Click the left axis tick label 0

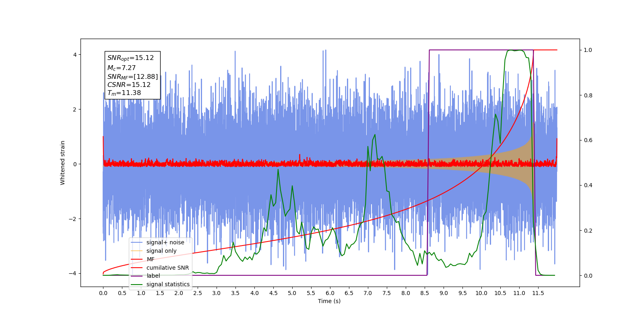coord(75,164)
